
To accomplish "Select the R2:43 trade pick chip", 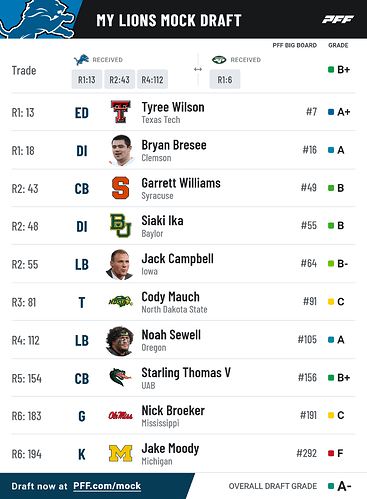I will [x=119, y=79].
